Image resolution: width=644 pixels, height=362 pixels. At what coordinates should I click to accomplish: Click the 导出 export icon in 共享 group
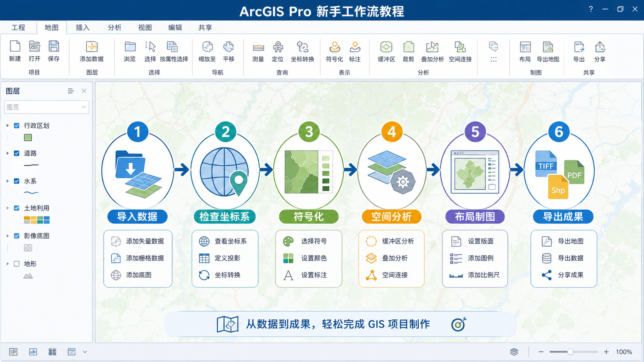coord(579,47)
